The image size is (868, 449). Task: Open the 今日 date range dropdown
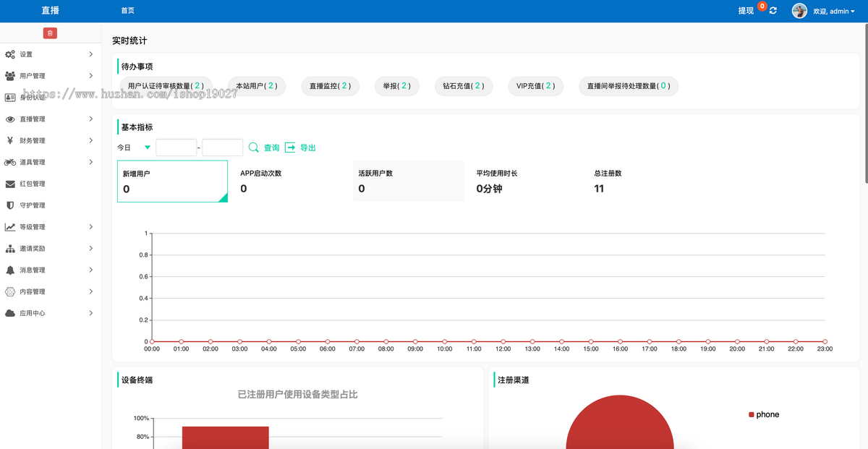(x=135, y=147)
